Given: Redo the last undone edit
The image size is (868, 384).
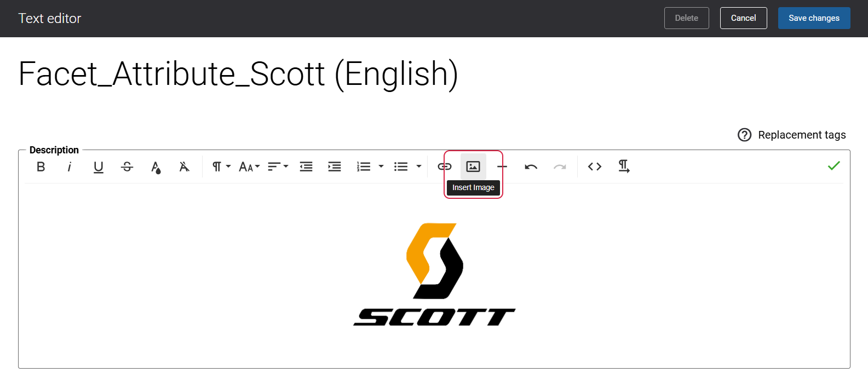Looking at the screenshot, I should (x=560, y=167).
